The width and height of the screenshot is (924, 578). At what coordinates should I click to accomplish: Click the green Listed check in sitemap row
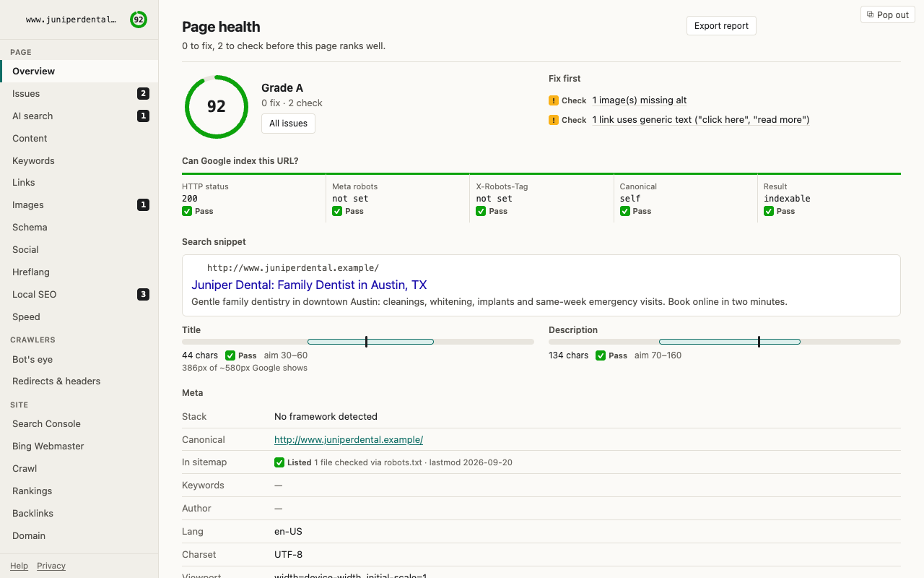tap(279, 462)
